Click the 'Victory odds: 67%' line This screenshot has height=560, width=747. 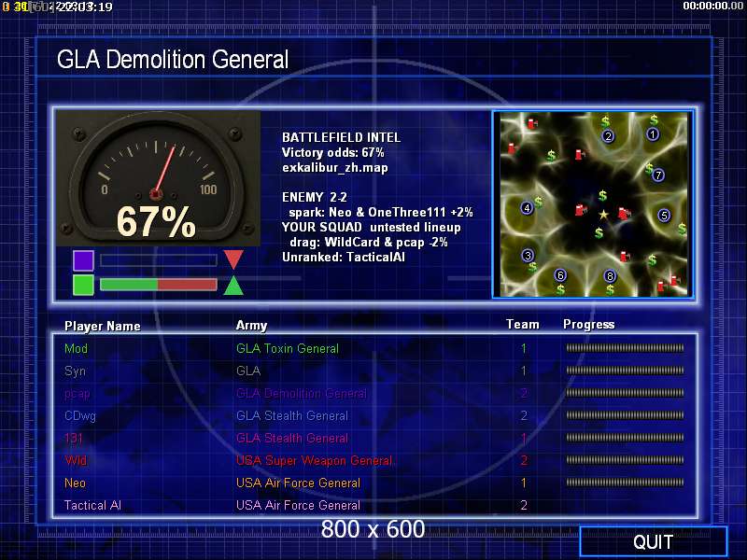click(x=333, y=153)
